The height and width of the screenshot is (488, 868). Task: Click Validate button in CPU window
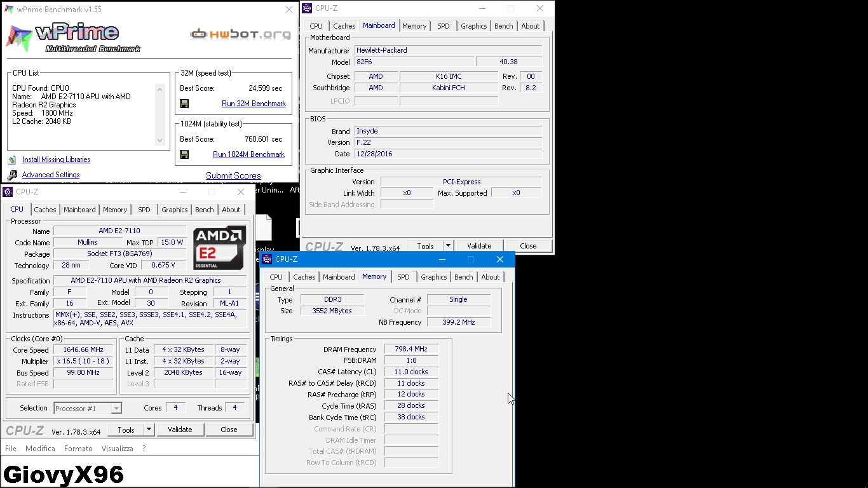coord(180,430)
